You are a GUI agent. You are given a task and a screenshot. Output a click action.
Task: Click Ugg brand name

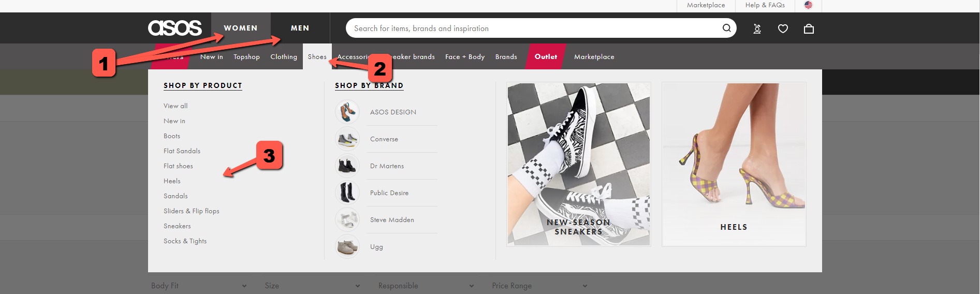[x=376, y=246]
